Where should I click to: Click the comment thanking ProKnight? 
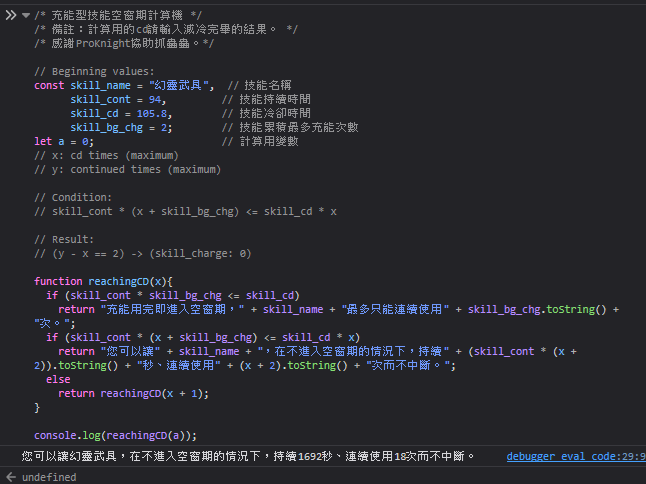[x=124, y=43]
